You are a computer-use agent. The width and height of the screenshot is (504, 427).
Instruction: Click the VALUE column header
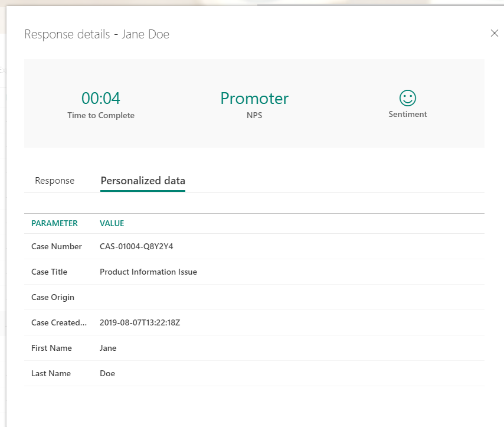(112, 223)
